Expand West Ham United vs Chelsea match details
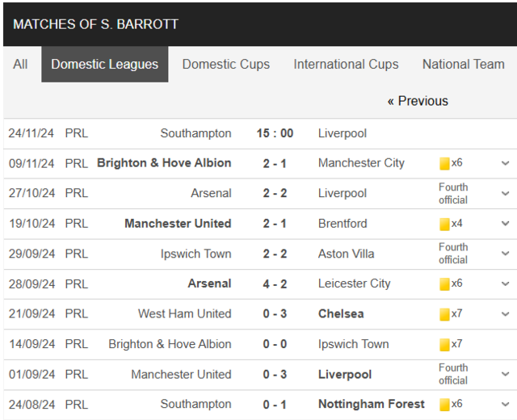The height and width of the screenshot is (420, 517). (x=505, y=314)
